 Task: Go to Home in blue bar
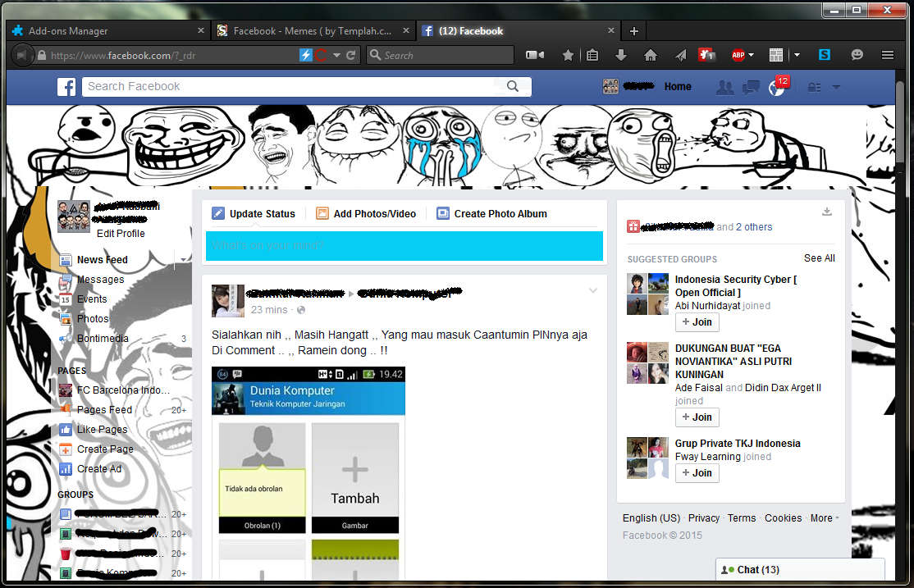point(678,87)
